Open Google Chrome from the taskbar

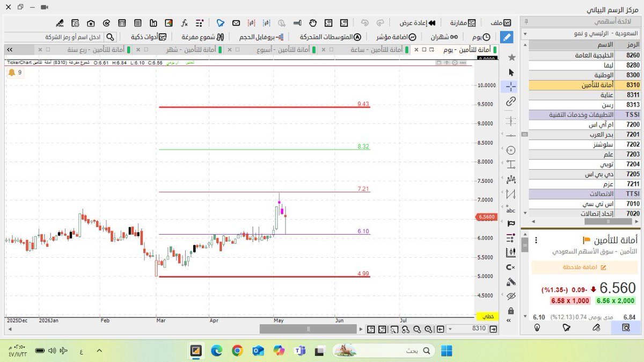[x=237, y=351]
